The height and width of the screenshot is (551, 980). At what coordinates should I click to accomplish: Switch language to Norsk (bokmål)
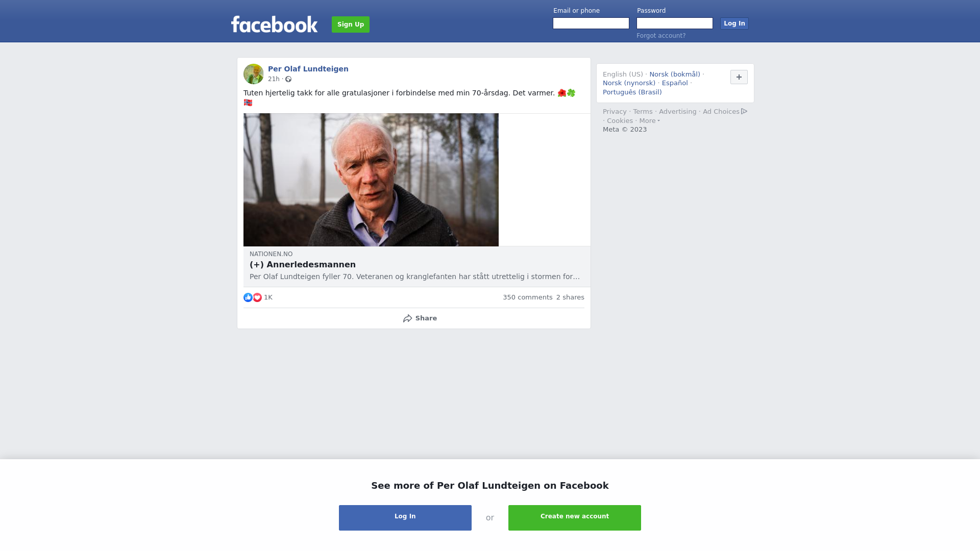675,74
